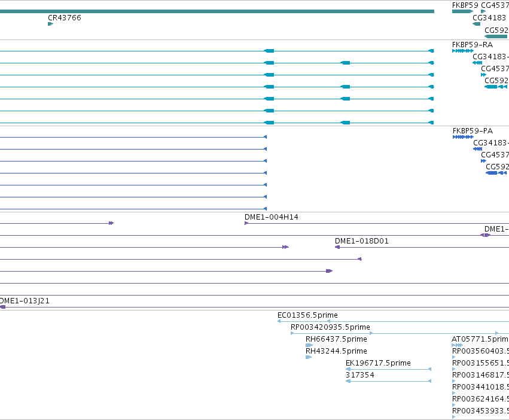Select the DME1-013J21 clone label
509x420 pixels.
point(25,301)
